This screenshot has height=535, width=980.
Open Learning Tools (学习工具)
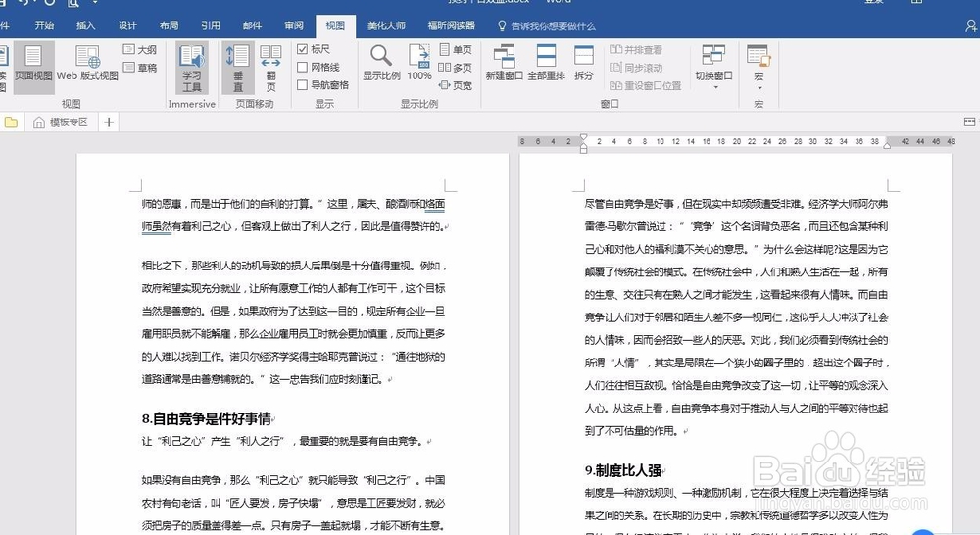click(x=192, y=68)
